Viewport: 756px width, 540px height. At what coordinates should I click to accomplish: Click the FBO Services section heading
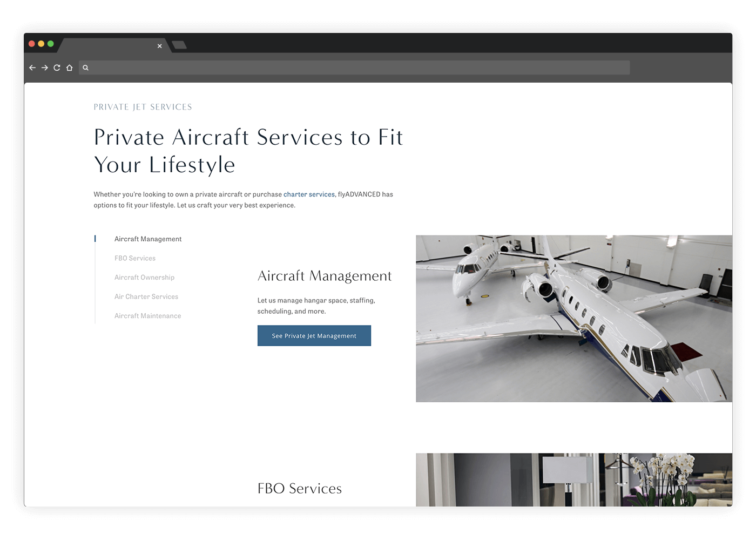300,489
